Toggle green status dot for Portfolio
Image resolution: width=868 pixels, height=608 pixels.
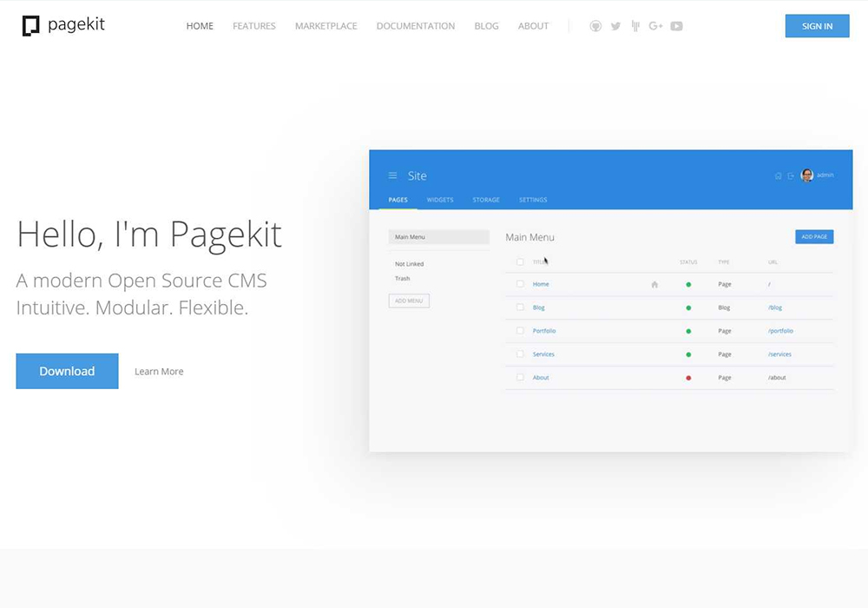(x=688, y=331)
